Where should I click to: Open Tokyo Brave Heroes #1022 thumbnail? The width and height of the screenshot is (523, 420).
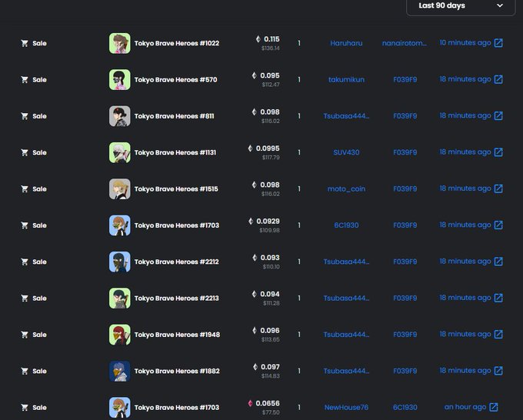(x=120, y=43)
